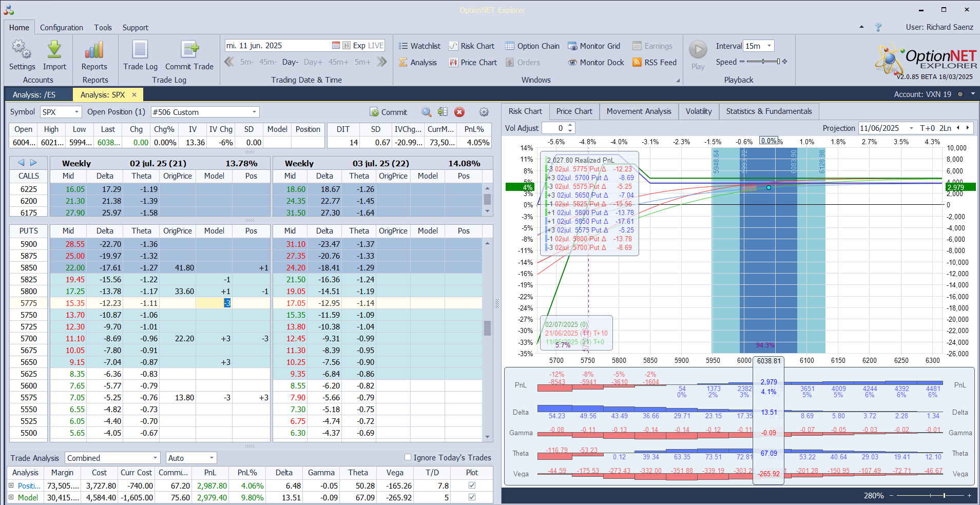Open the Tools ribbon tab
The height and width of the screenshot is (505, 980).
[103, 28]
